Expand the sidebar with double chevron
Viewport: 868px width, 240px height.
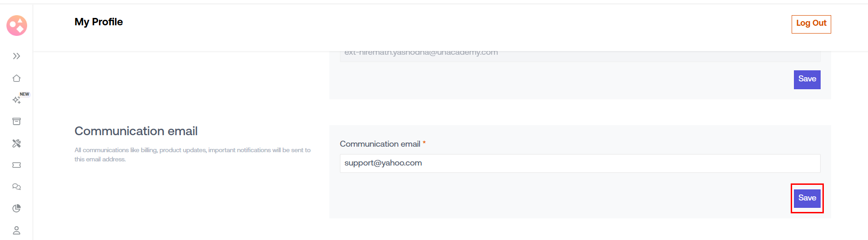17,56
